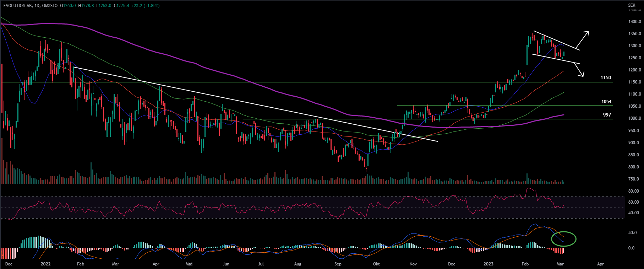Select the green circle on MACD
Viewport: 644px width, 269px height.
coord(563,239)
